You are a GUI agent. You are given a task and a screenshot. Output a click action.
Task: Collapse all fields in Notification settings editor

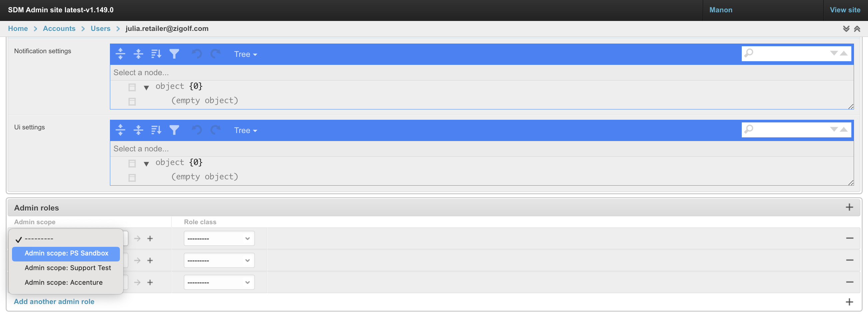pyautogui.click(x=138, y=54)
